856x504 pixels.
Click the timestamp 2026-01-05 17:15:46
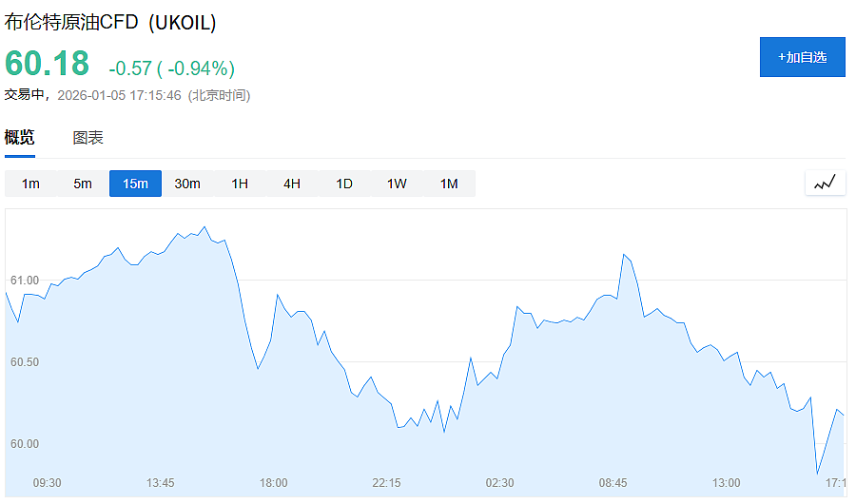click(x=119, y=95)
